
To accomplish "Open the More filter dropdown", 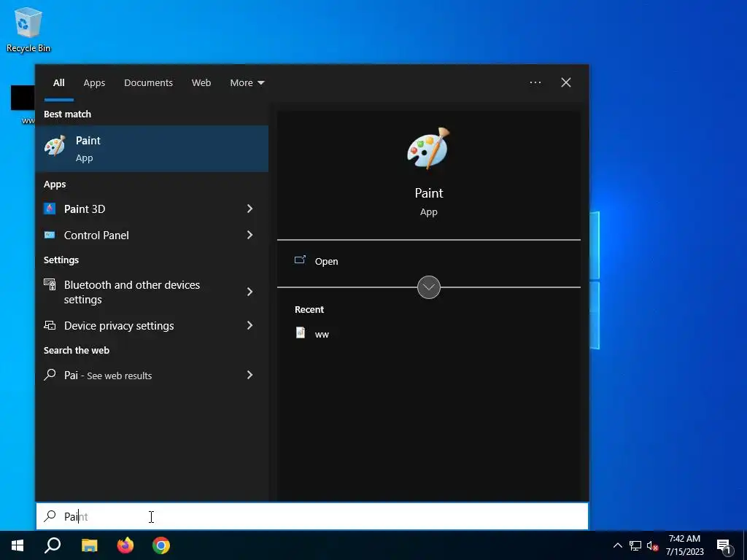I will coord(247,83).
